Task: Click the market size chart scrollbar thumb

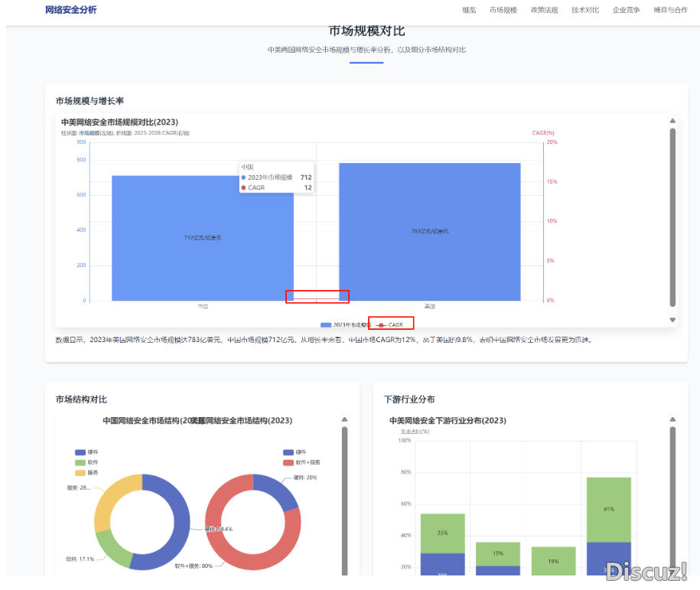Action: pos(672,217)
